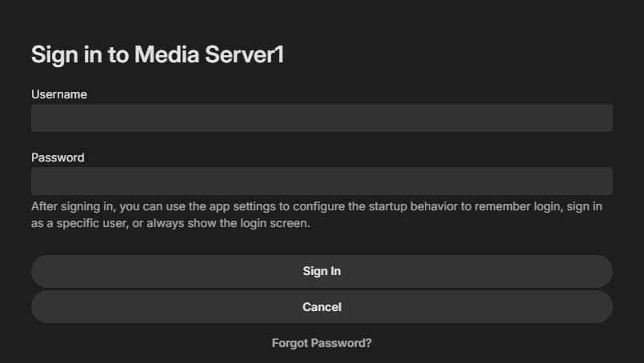Choose the button directly above Cancel
The image size is (644, 363).
point(322,271)
